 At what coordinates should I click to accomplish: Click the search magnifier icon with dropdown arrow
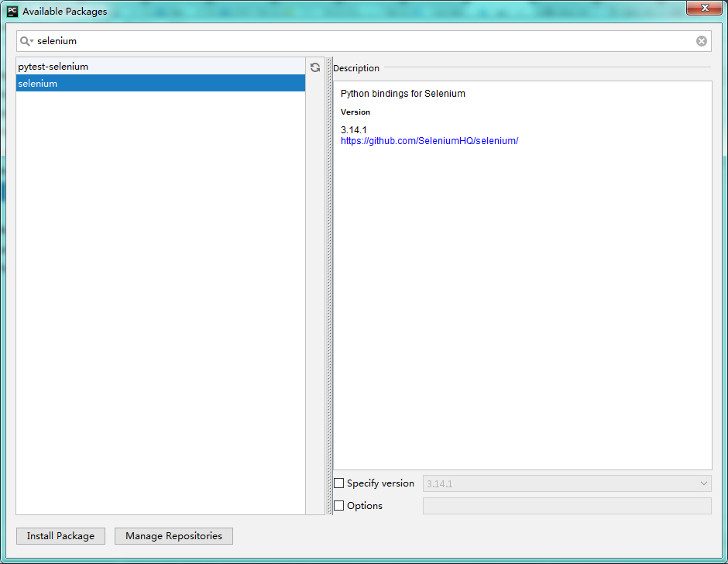coord(26,41)
